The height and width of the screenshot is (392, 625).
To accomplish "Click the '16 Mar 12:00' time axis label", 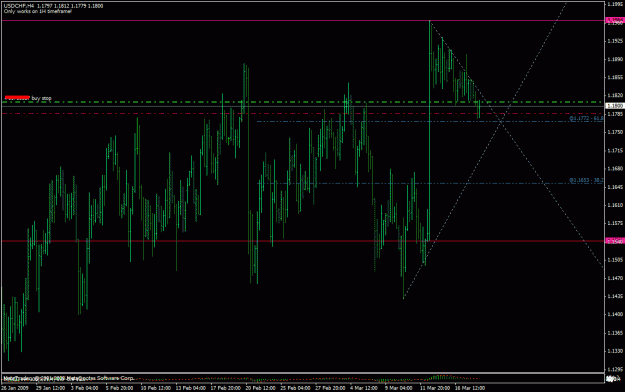I will point(470,388).
